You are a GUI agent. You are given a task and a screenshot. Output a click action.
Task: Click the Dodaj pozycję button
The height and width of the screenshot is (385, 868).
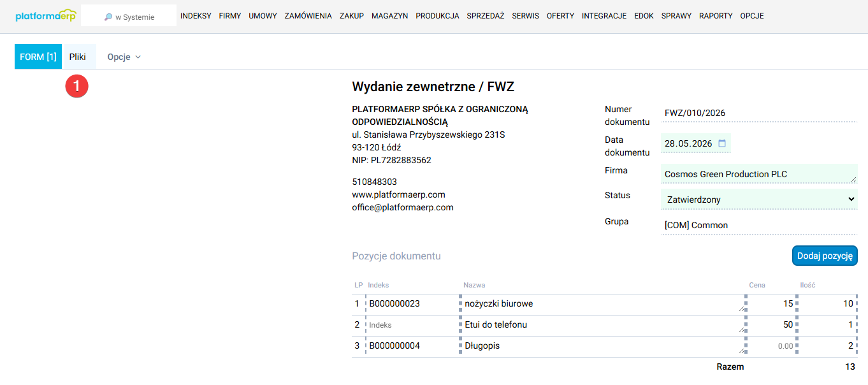click(825, 256)
